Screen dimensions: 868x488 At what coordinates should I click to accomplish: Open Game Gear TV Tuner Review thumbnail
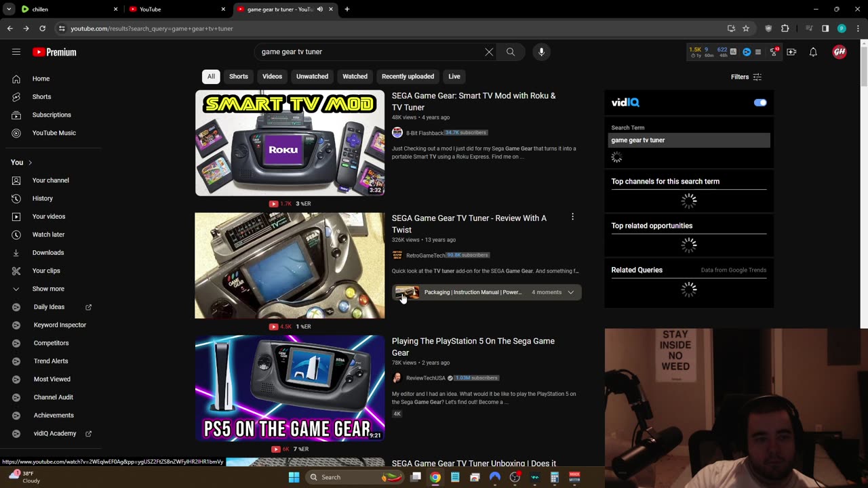(x=290, y=266)
